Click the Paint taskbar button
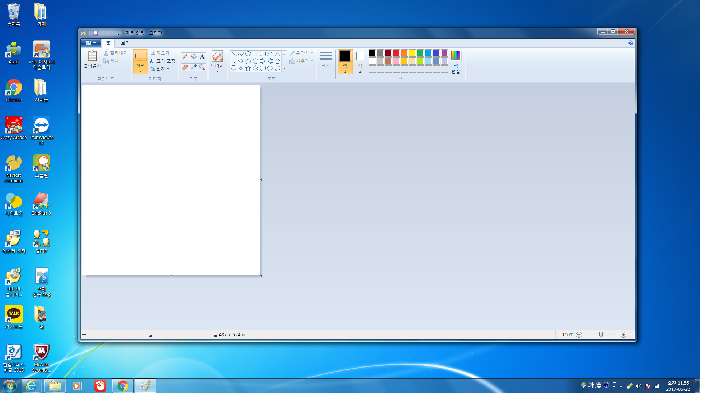The width and height of the screenshot is (703, 393). tap(145, 386)
